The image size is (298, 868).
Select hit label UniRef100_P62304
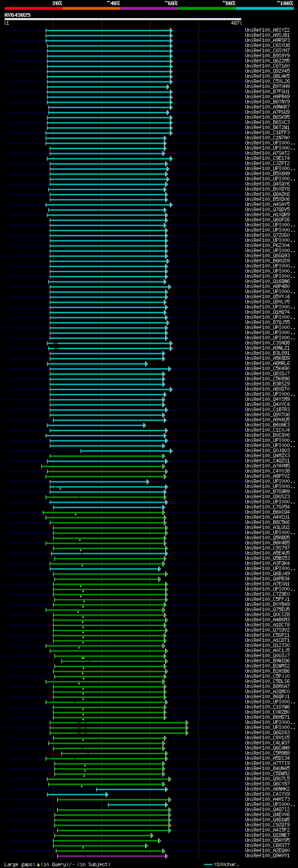point(267,245)
